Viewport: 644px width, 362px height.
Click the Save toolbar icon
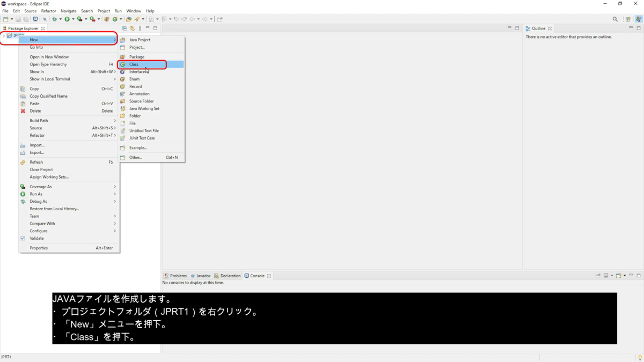[18, 19]
